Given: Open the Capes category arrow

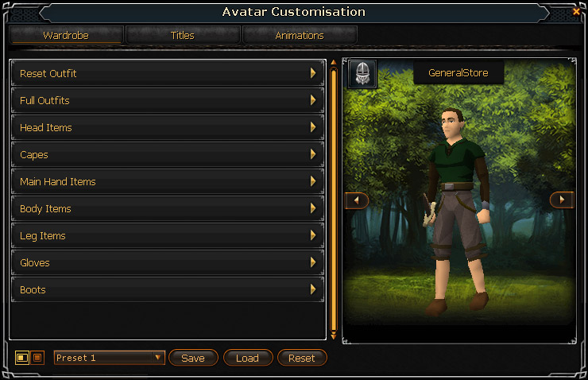Looking at the screenshot, I should tap(313, 154).
